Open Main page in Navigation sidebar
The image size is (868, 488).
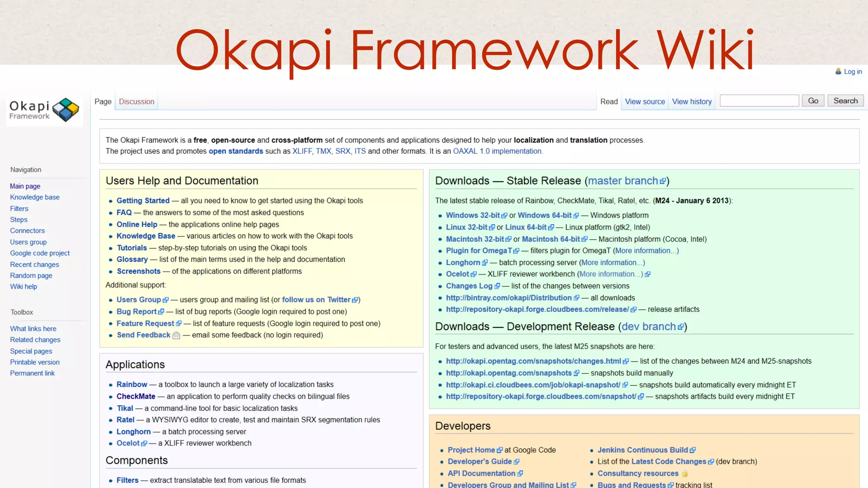click(x=25, y=186)
